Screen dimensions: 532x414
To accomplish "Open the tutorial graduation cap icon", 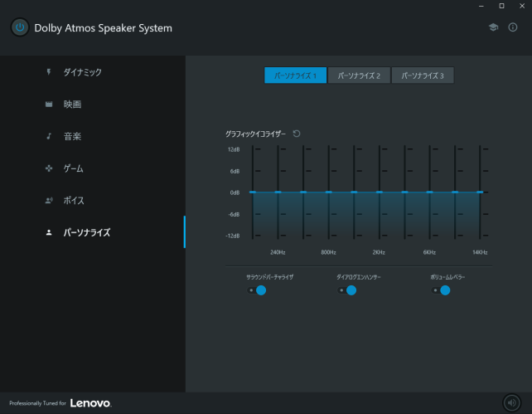I will pos(493,27).
